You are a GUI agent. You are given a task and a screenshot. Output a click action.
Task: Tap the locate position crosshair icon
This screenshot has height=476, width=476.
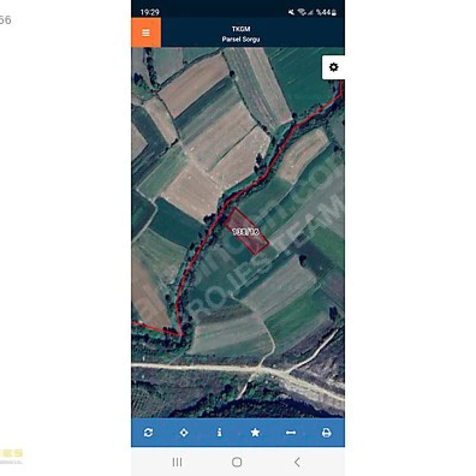pos(184,432)
